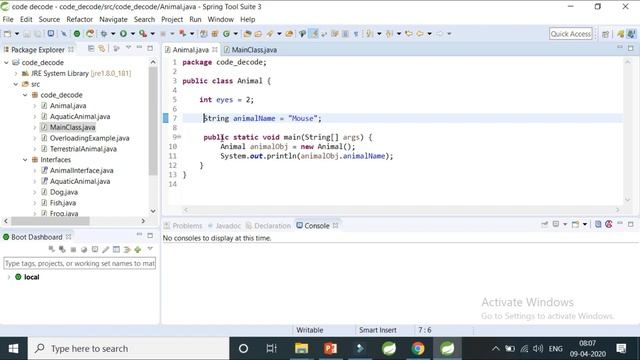Click the green Run toolbar button
The image size is (640, 360).
[x=123, y=34]
